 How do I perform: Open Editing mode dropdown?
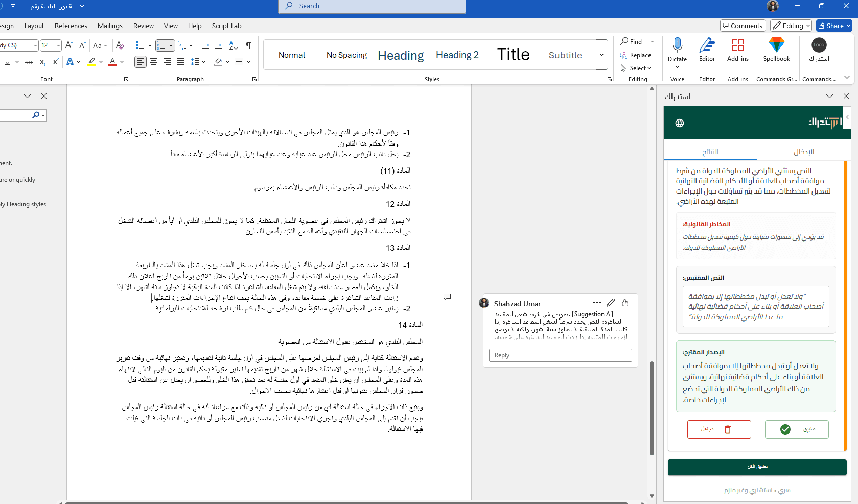point(791,26)
